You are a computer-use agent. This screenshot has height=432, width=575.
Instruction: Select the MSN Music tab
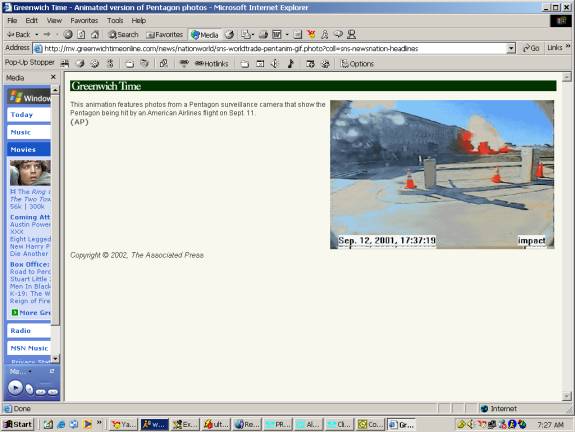pos(29,348)
